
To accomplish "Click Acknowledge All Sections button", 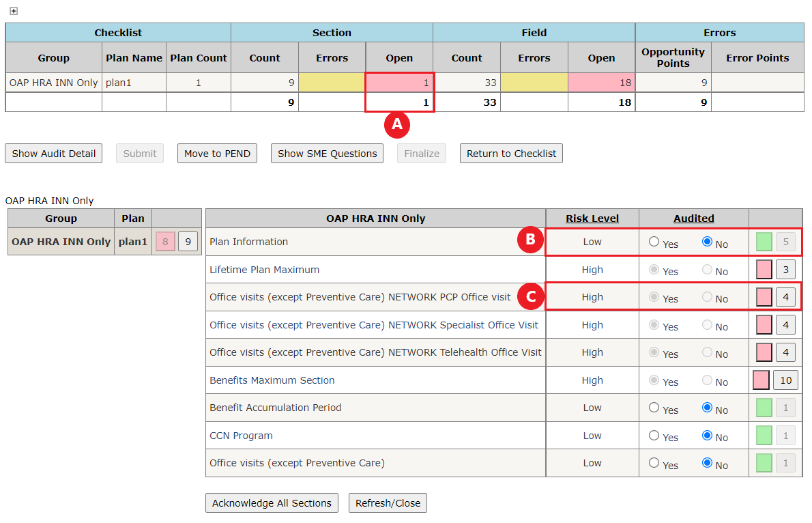I will click(x=272, y=503).
